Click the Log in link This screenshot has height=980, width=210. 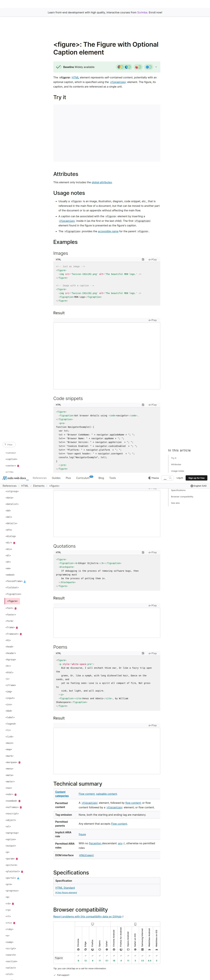click(x=180, y=478)
